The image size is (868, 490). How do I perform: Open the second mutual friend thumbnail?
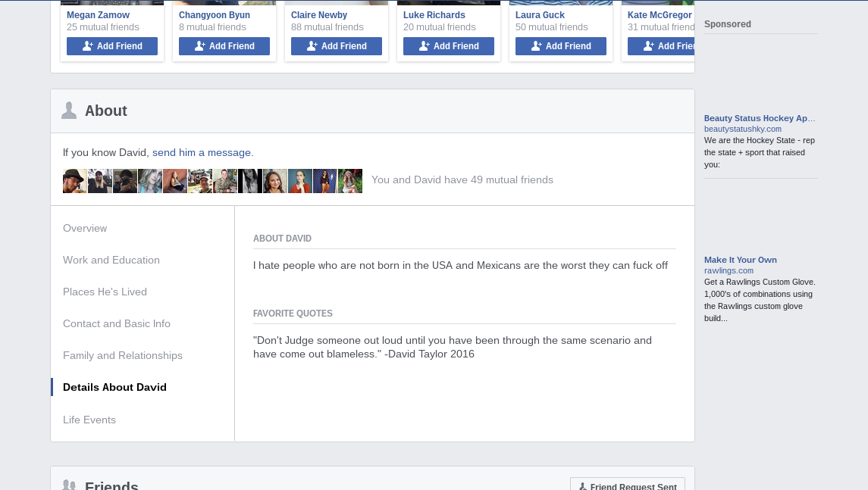point(99,181)
